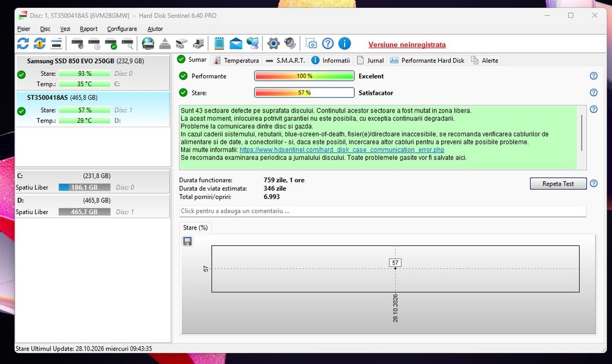Open the Raport menu
Viewport: 612px width, 364px height.
pyautogui.click(x=89, y=29)
